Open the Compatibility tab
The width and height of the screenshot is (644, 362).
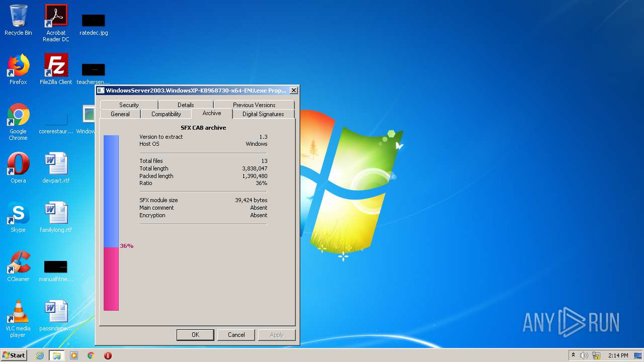(x=166, y=114)
